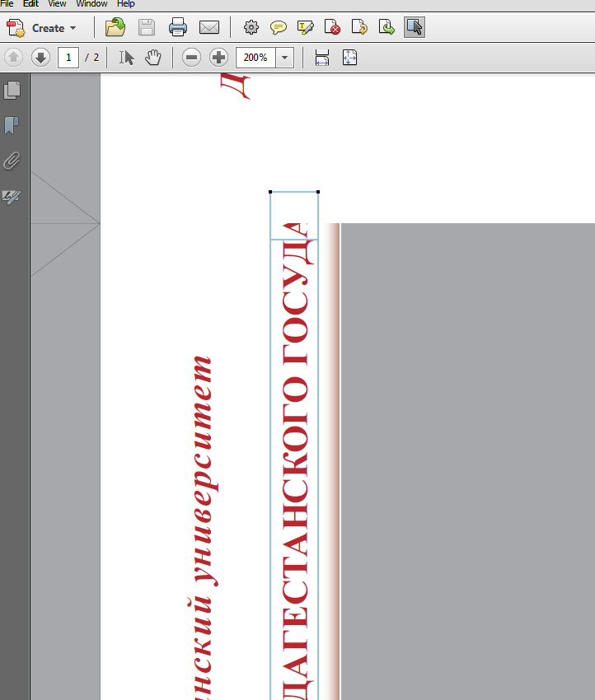595x700 pixels.
Task: Open the Help menu
Action: tap(125, 3)
